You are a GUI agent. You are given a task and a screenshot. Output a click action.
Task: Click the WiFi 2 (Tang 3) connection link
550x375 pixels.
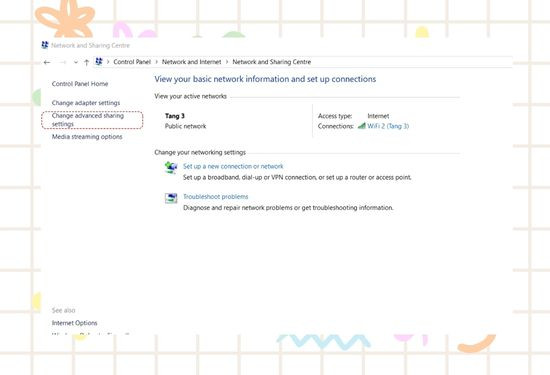coord(388,126)
